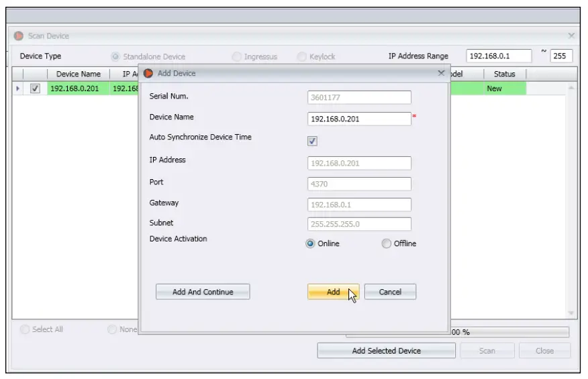This screenshot has height=379, width=588.
Task: Edit the Device Name input field
Action: coord(359,119)
